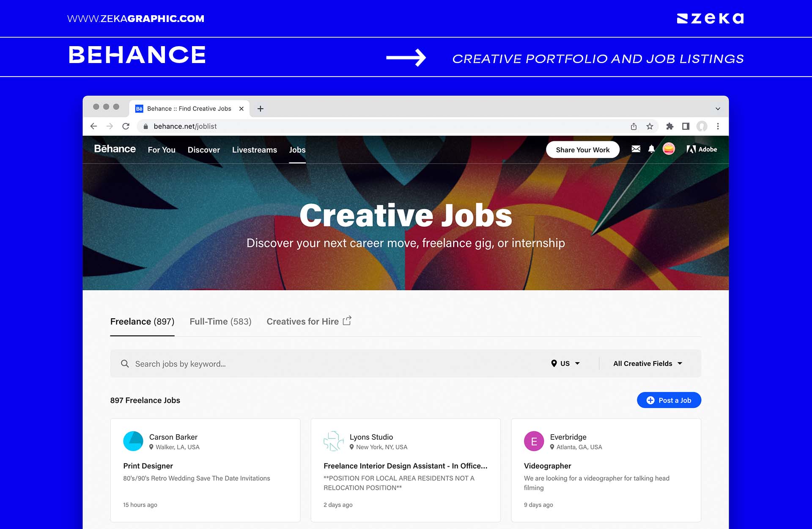Click the Share Your Work button
The height and width of the screenshot is (529, 812).
[x=583, y=149]
